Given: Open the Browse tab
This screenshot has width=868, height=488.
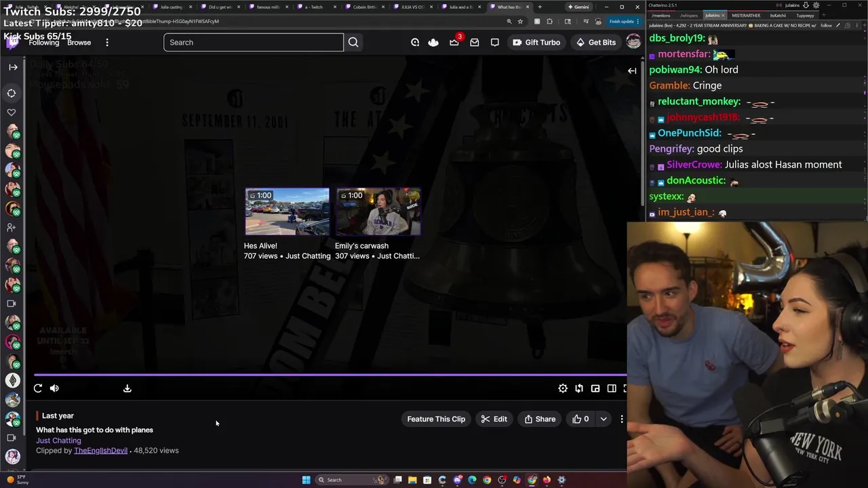Looking at the screenshot, I should click(79, 43).
